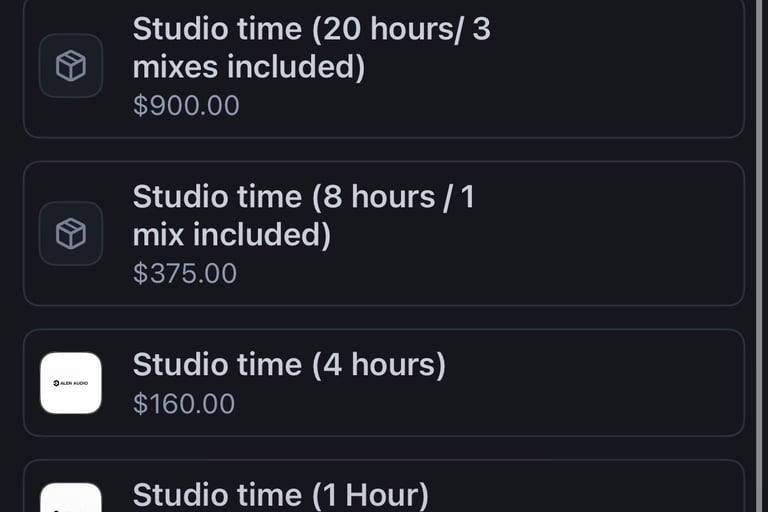Viewport: 768px width, 512px height.
Task: Click the rounded border around the first box icon
Action: (x=42, y=66)
